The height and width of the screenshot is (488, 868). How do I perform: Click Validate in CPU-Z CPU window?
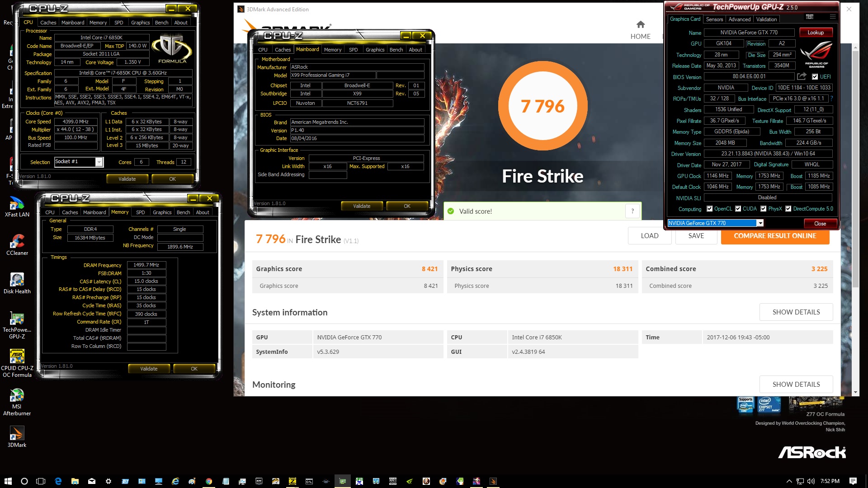coord(127,179)
